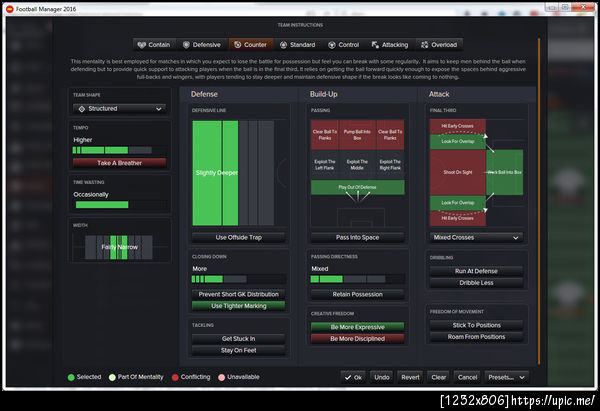Image resolution: width=600 pixels, height=411 pixels.
Task: Enable Get Stuck In tackling
Action: pyautogui.click(x=238, y=339)
